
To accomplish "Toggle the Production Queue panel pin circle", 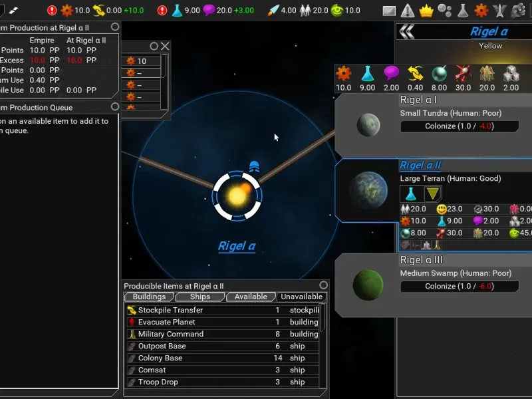I will (x=115, y=106).
